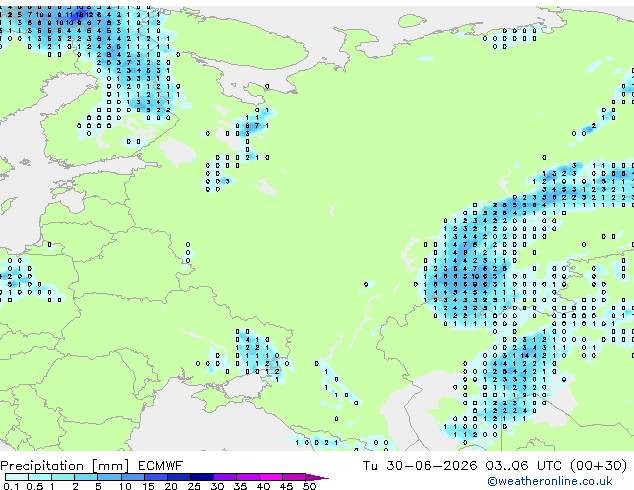Click the '10' legend scale value
Screen dimensions: 634x490
(125, 486)
